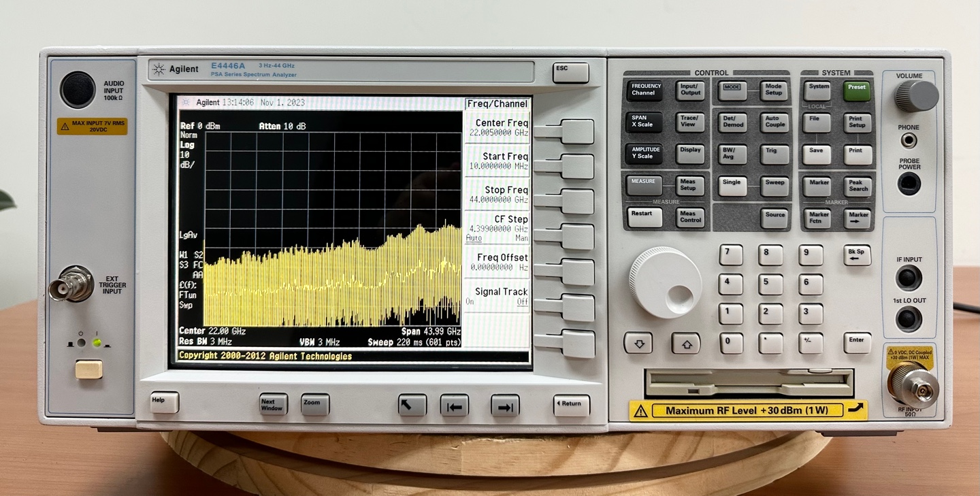Open the AMPLITUDE Y Scale menu key
980x496 pixels.
(x=644, y=154)
